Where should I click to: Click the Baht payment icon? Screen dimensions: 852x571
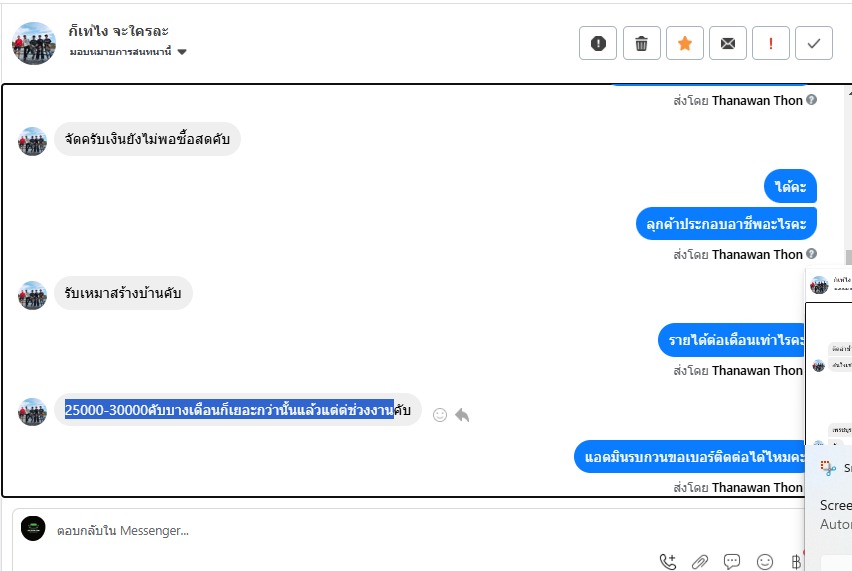795,562
